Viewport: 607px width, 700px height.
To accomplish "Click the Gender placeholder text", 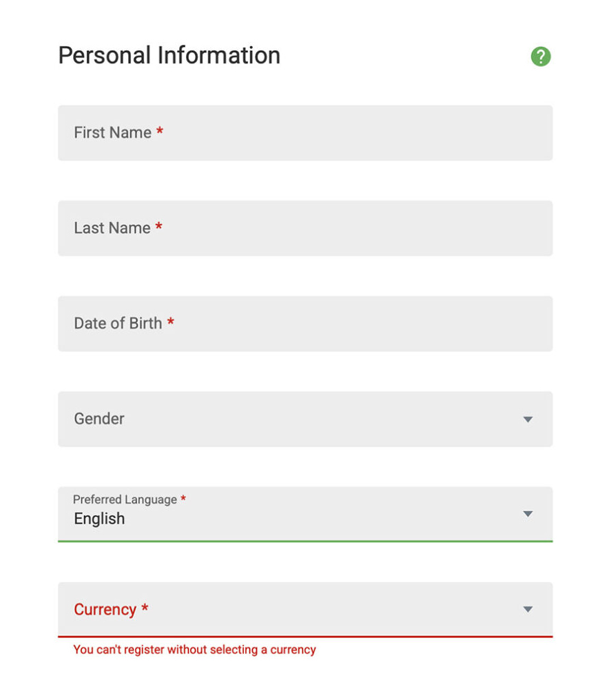I will (x=99, y=419).
